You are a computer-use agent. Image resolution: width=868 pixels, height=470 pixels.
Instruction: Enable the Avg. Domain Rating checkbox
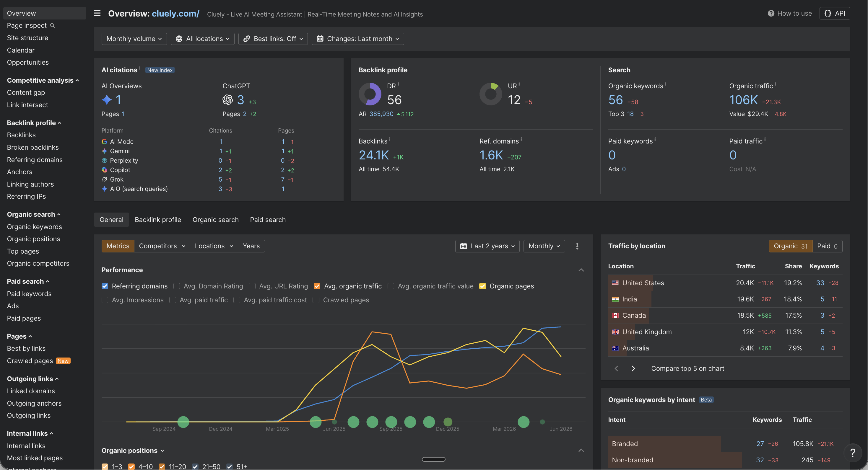click(177, 286)
